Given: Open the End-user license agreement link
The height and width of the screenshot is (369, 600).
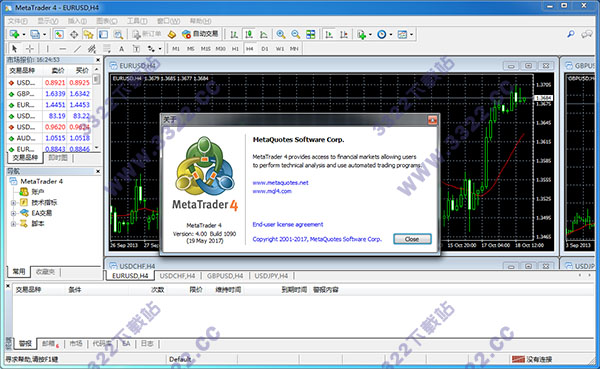Looking at the screenshot, I should click(288, 224).
